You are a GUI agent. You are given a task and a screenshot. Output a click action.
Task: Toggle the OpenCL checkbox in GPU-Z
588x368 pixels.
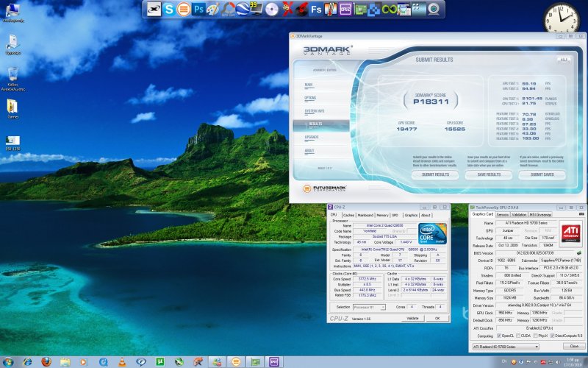click(499, 336)
